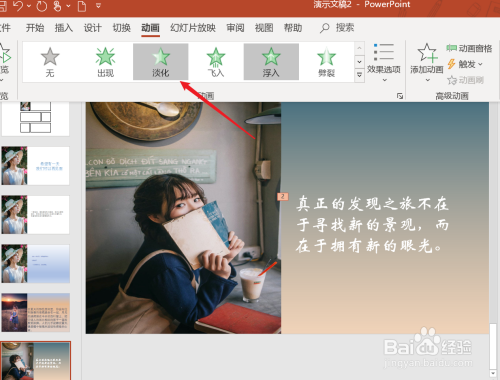Expand the animation gallery more button

click(359, 75)
